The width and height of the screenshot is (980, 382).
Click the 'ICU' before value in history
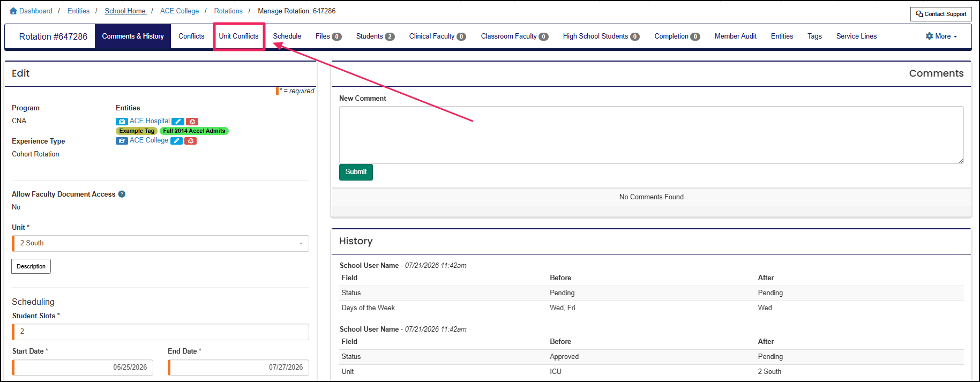(x=556, y=371)
